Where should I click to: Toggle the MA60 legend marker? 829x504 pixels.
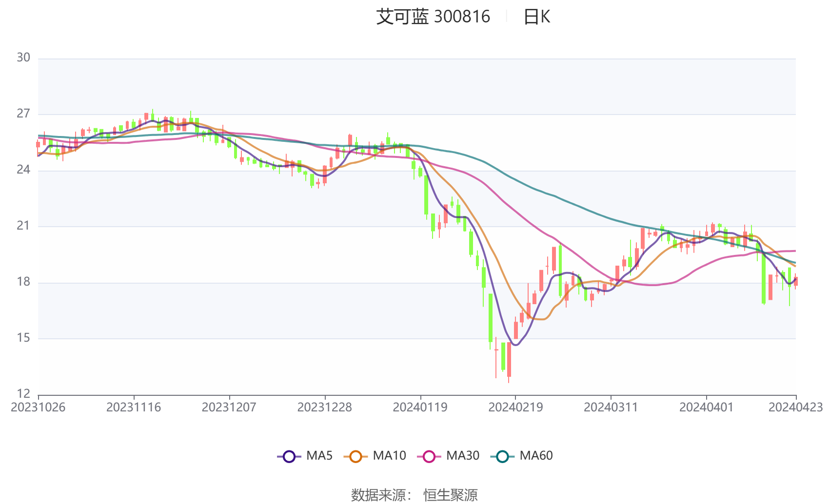click(x=502, y=457)
